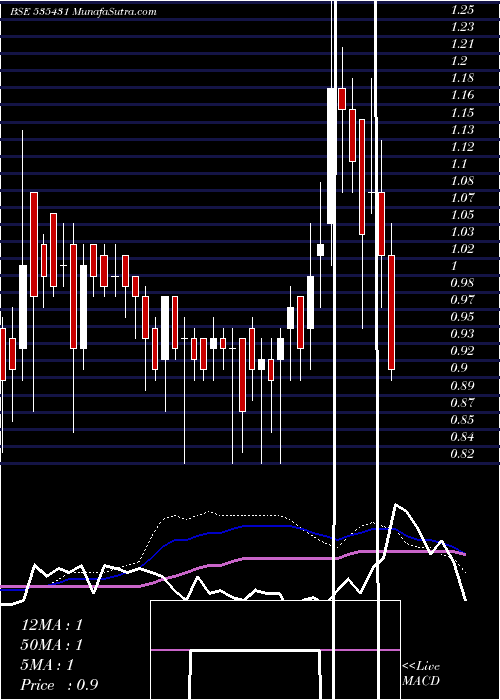Select the 1 price axis label
The width and height of the screenshot is (500, 700).
pos(454,266)
